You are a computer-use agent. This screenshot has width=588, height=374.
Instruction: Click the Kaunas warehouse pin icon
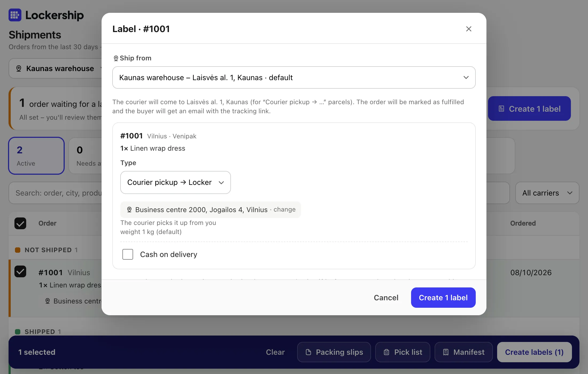[x=19, y=69]
